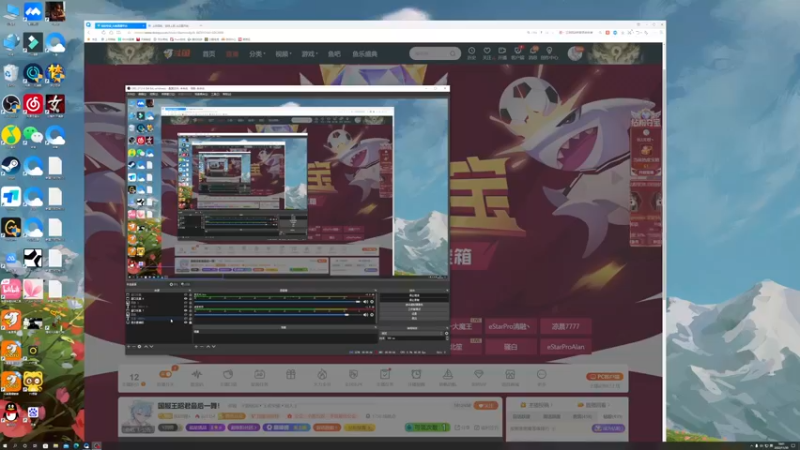Click the orange follow button beside stream title
This screenshot has height=450, width=800.
click(x=486, y=406)
